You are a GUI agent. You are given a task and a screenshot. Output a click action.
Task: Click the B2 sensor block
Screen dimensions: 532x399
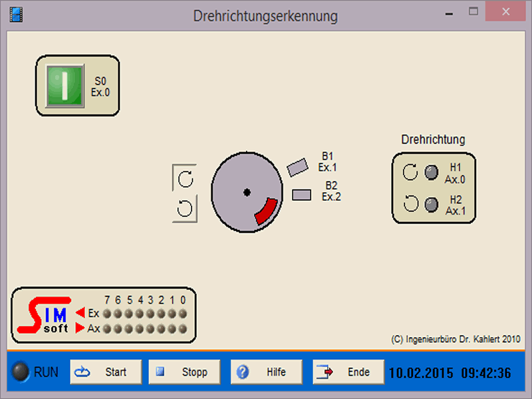coord(301,195)
